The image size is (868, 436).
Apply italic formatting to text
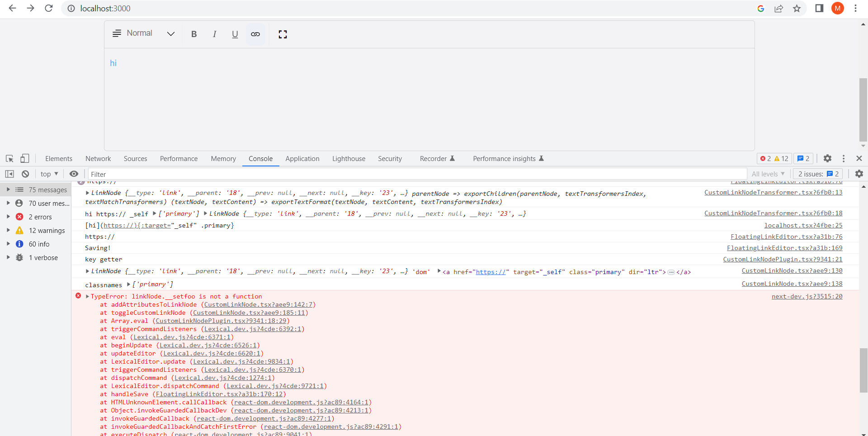coord(214,34)
